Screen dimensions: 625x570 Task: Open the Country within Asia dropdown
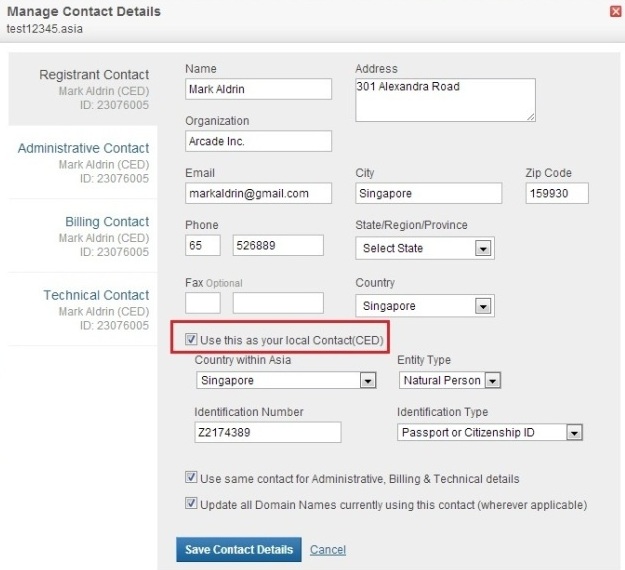(x=286, y=380)
